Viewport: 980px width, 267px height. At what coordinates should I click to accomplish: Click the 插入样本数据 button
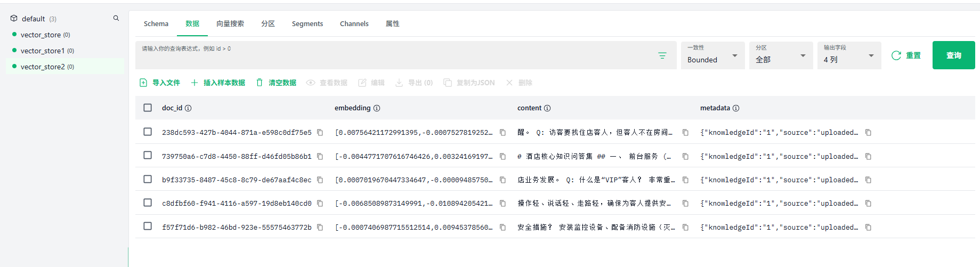coord(218,83)
